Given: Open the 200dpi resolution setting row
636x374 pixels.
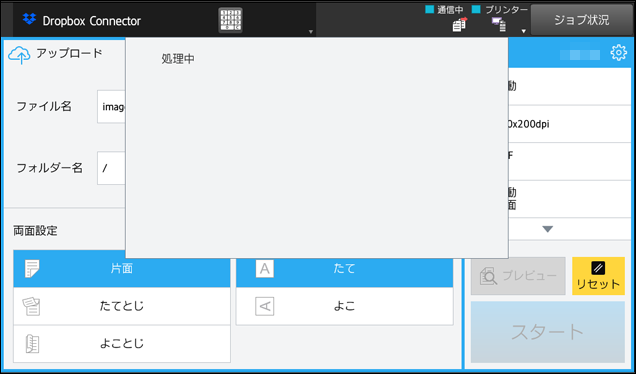Looking at the screenshot, I should pos(569,124).
